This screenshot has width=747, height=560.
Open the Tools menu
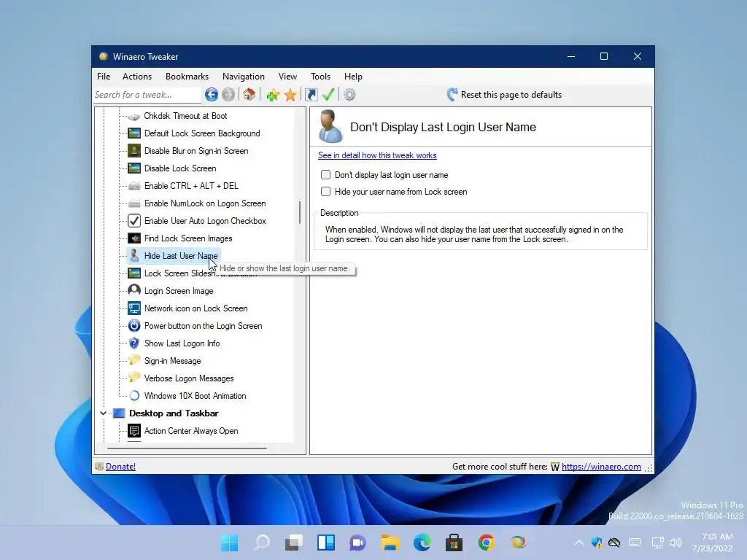point(321,76)
